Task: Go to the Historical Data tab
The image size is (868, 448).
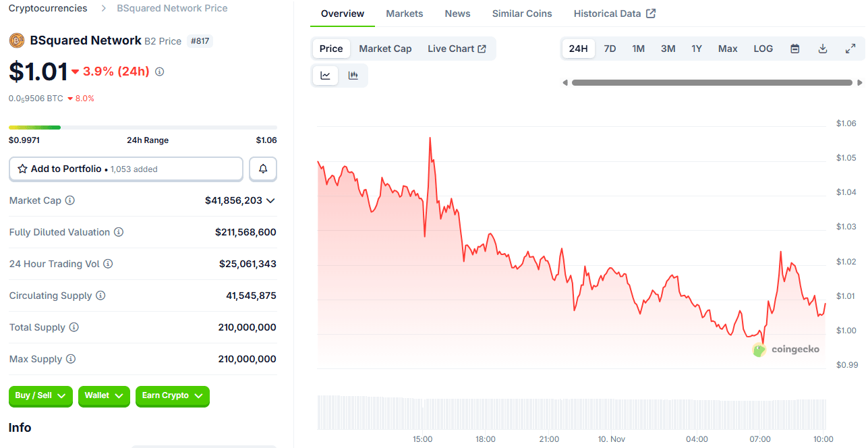Action: pos(614,13)
